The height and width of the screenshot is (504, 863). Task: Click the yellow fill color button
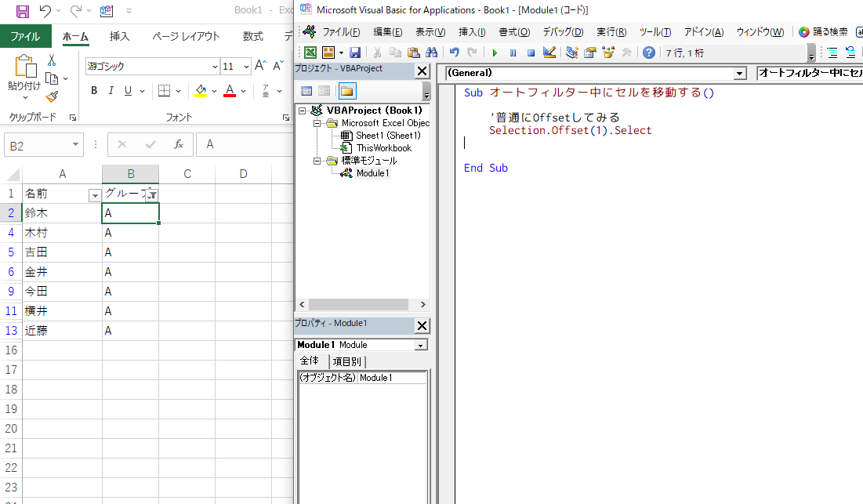pos(201,91)
